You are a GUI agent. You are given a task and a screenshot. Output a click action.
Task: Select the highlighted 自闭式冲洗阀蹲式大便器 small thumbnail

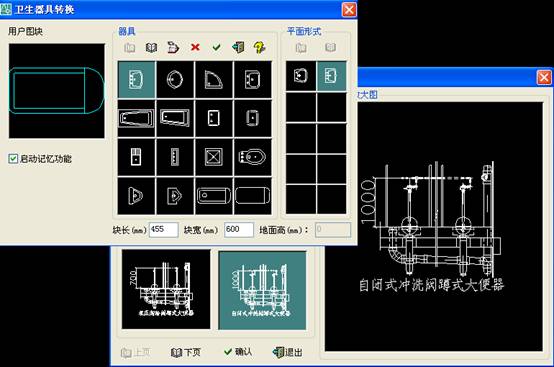(x=262, y=290)
